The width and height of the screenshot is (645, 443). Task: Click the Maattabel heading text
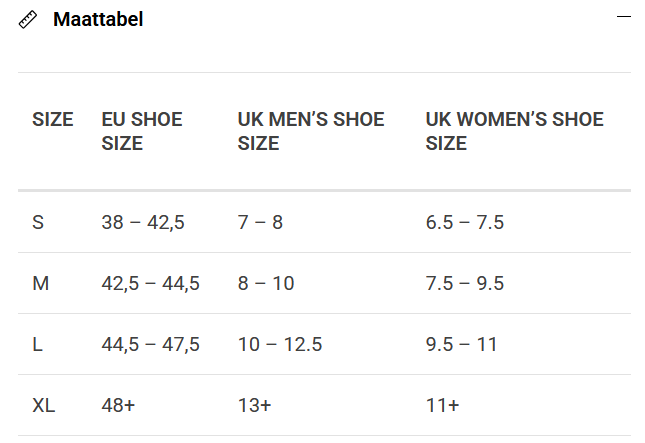click(98, 19)
